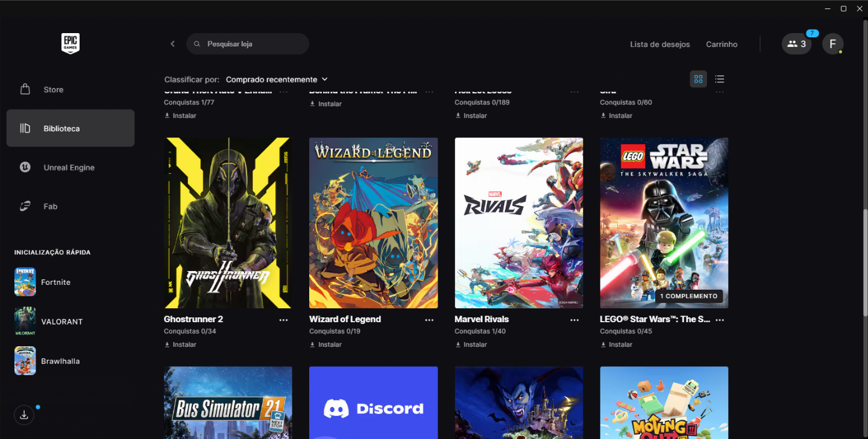Open Carrinho
This screenshot has height=439, width=868.
coord(722,44)
